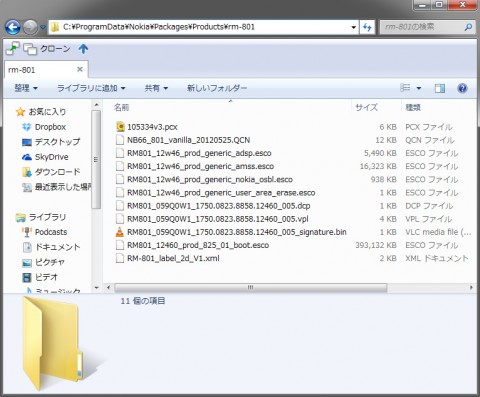
Task: Select the 005_signature.bin file name
Action: pyautogui.click(x=237, y=232)
